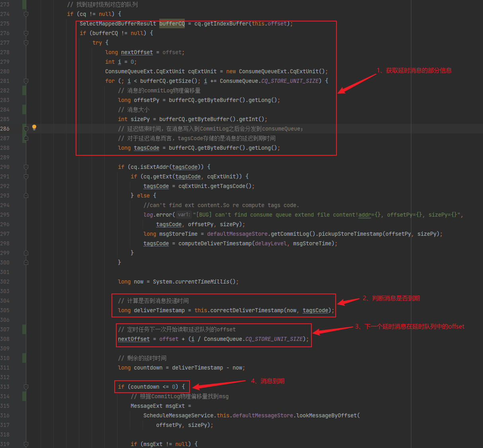Click the green change marker at line 310
The image size is (483, 448).
[24, 358]
